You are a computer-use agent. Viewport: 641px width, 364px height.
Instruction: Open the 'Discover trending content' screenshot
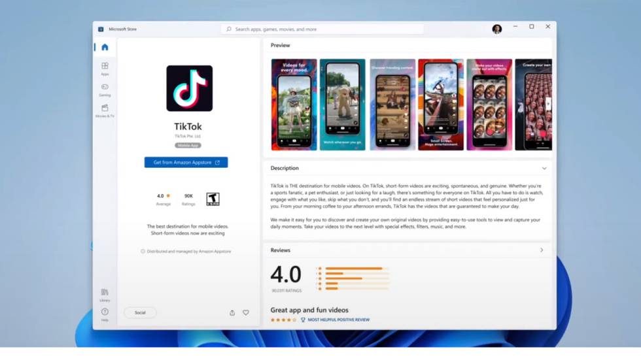click(392, 105)
